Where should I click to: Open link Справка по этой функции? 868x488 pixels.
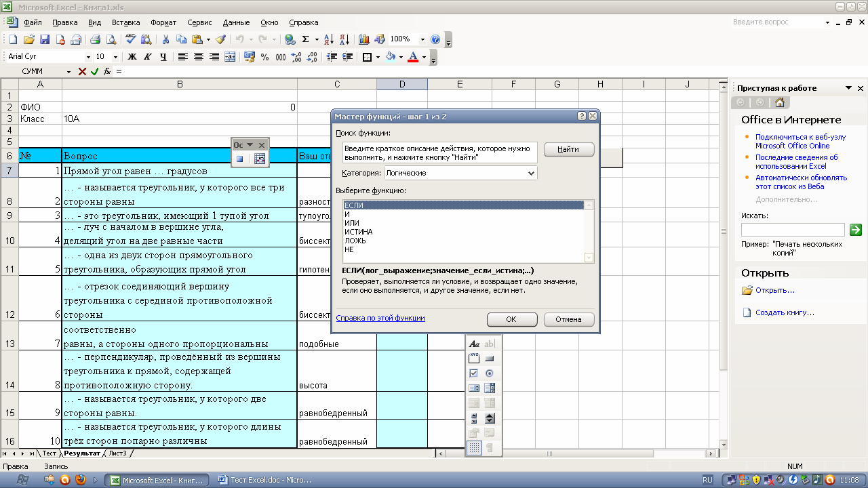coord(380,318)
